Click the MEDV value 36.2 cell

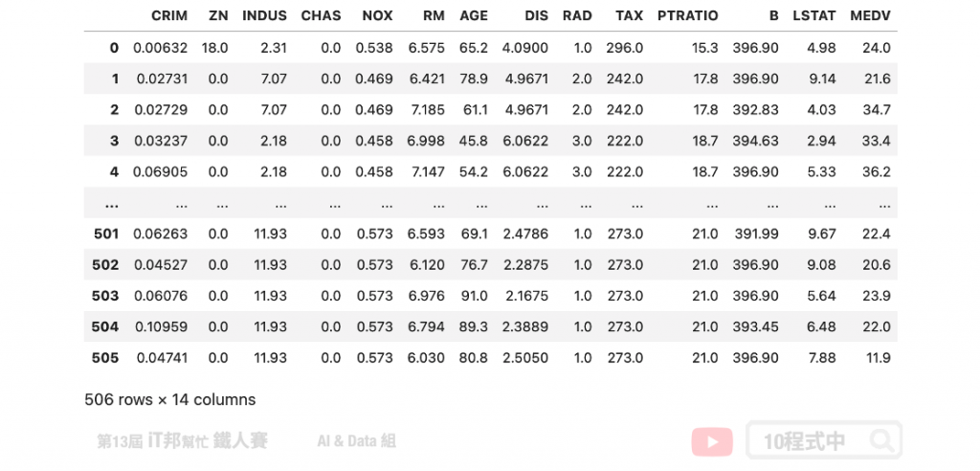click(875, 171)
